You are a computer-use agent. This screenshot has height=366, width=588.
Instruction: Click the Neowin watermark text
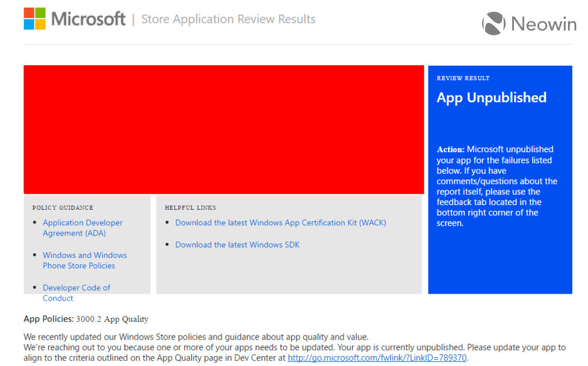click(x=543, y=24)
